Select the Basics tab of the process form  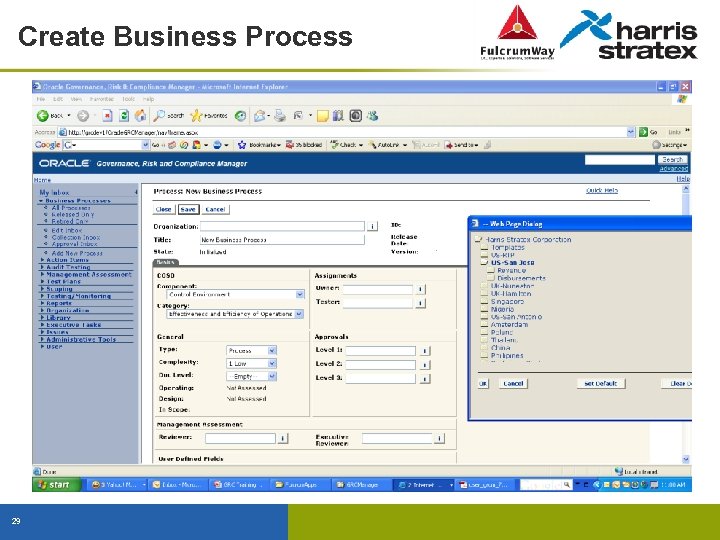[165, 262]
